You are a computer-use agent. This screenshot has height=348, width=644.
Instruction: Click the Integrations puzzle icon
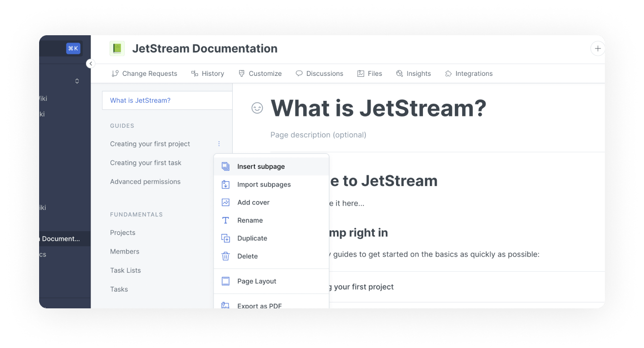point(448,73)
